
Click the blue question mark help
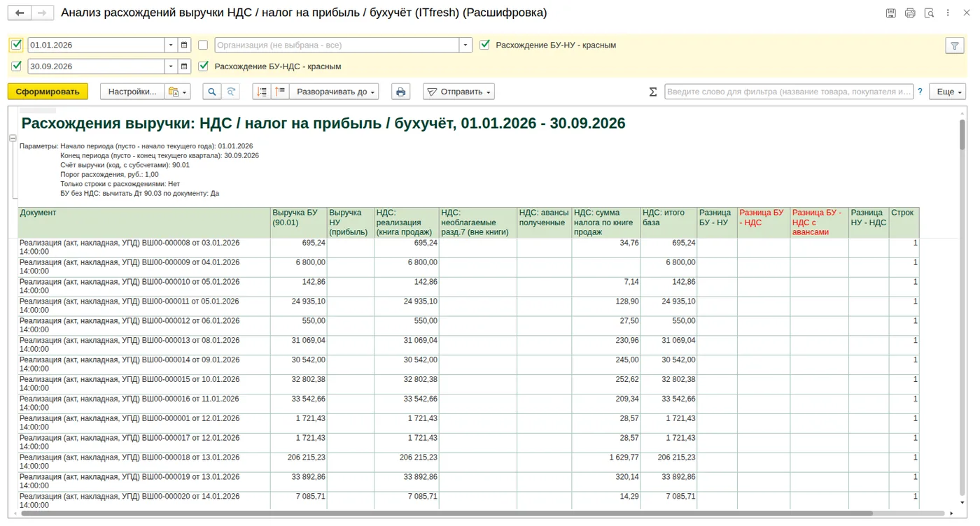[920, 92]
